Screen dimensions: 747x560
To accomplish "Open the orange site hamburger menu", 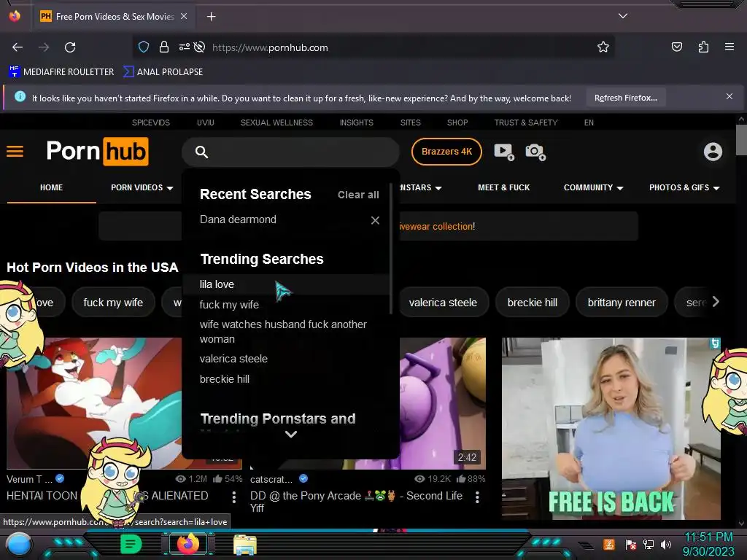I will click(15, 152).
